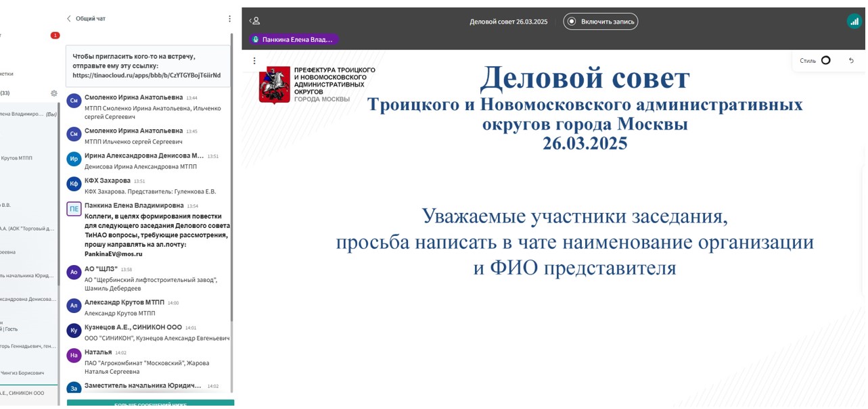This screenshot has height=409, width=868.
Task: Open the Стиль annotation style menu
Action: pyautogui.click(x=810, y=60)
